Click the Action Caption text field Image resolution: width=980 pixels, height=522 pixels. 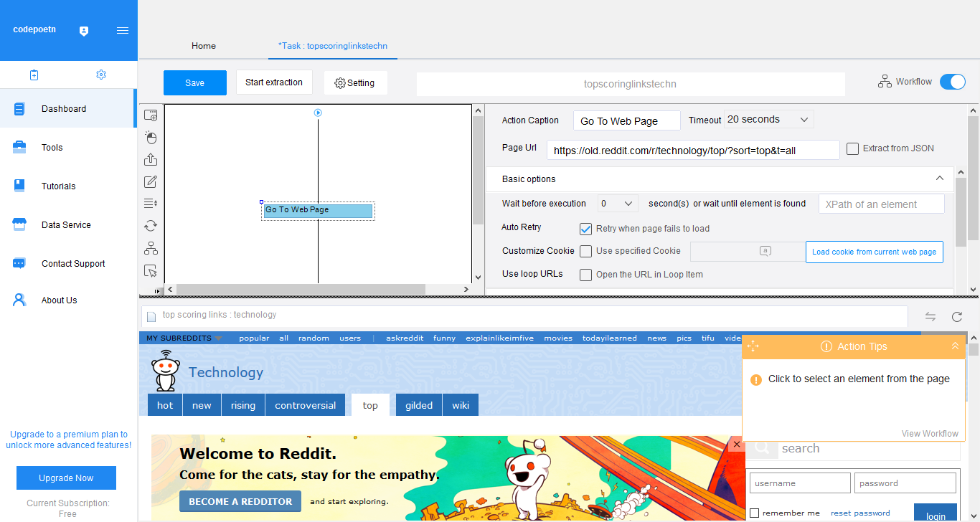[x=627, y=120]
